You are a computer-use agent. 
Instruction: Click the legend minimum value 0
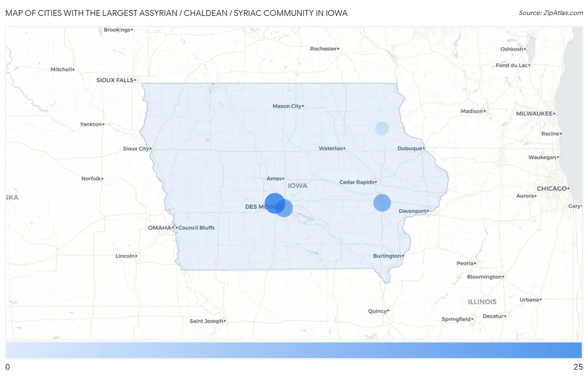coord(8,367)
